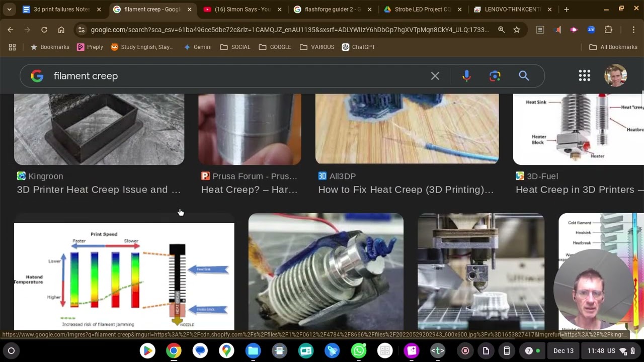Start a voice search with the microphone
Image resolution: width=644 pixels, height=362 pixels.
[466, 76]
